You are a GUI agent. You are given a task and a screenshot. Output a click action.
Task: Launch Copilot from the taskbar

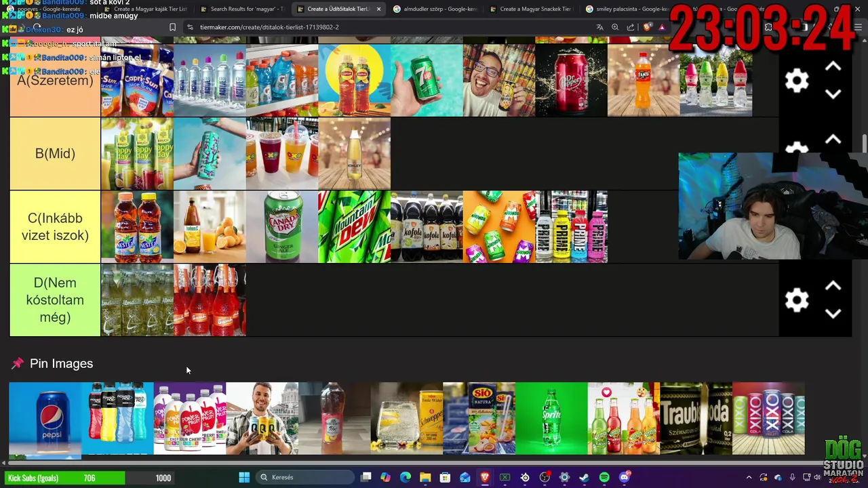tap(386, 477)
